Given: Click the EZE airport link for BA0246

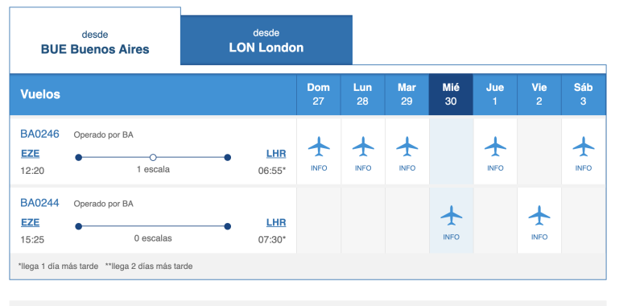Looking at the screenshot, I should (x=31, y=154).
